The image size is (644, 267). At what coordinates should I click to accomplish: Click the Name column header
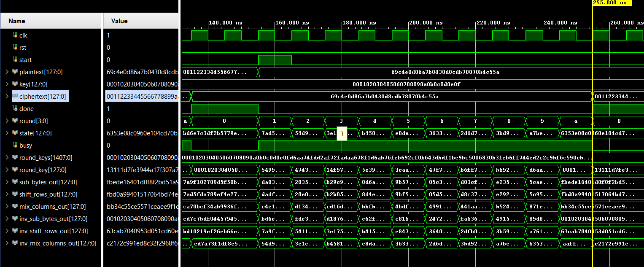(x=17, y=21)
